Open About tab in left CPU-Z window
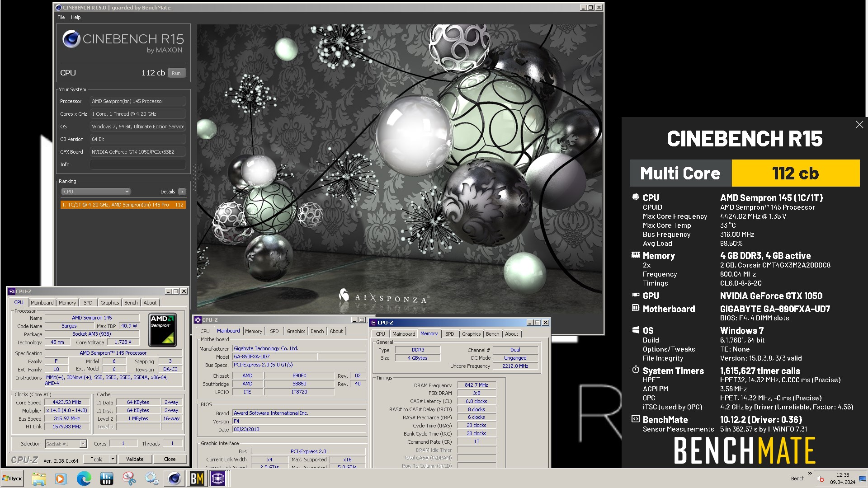Viewport: 868px width, 488px height. [150, 303]
